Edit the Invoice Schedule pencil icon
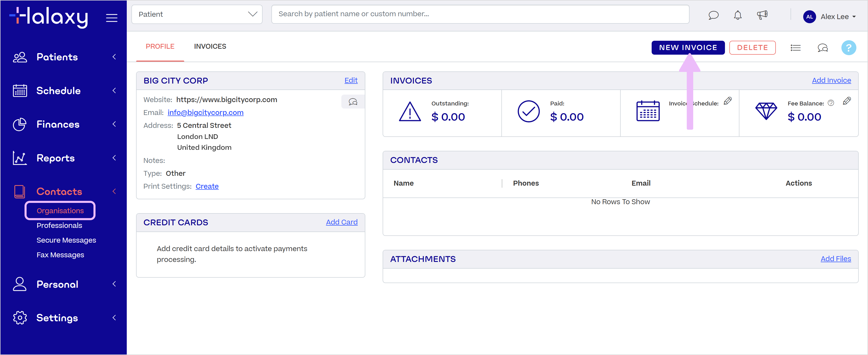868x355 pixels. coord(728,101)
